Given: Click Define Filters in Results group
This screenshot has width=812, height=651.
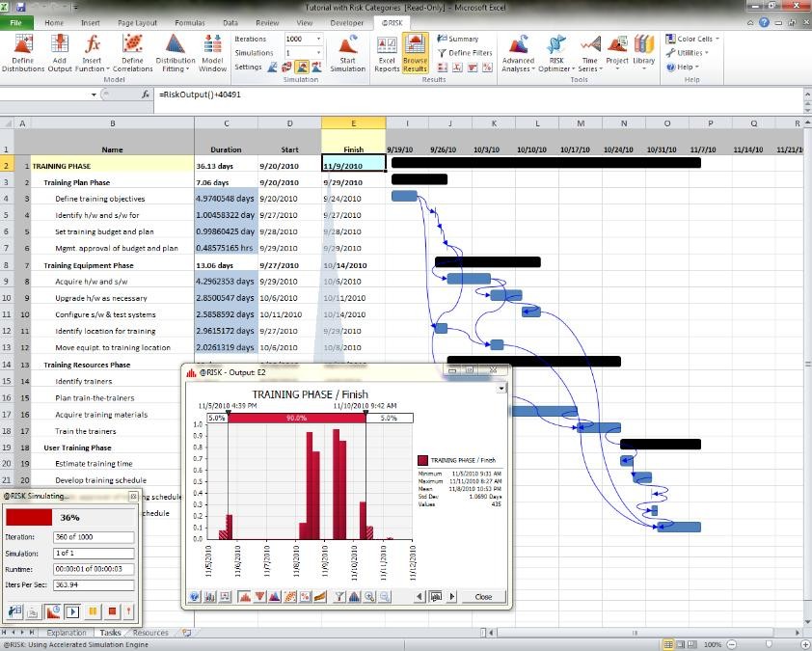Looking at the screenshot, I should click(469, 53).
